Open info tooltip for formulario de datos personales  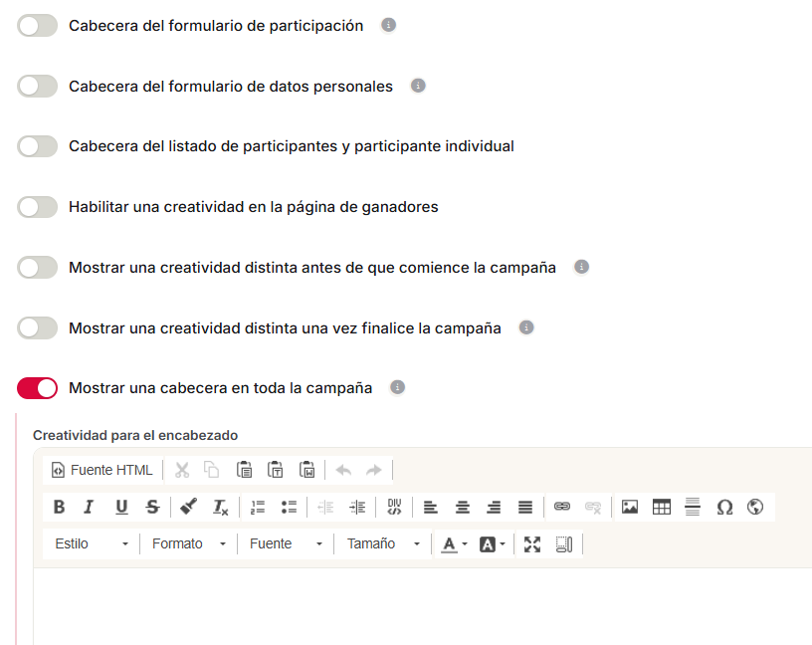click(x=418, y=86)
